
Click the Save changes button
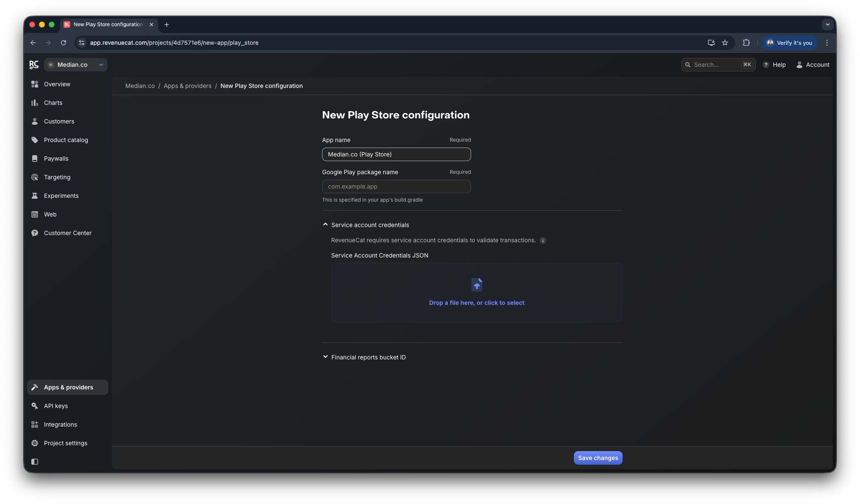[x=598, y=458]
